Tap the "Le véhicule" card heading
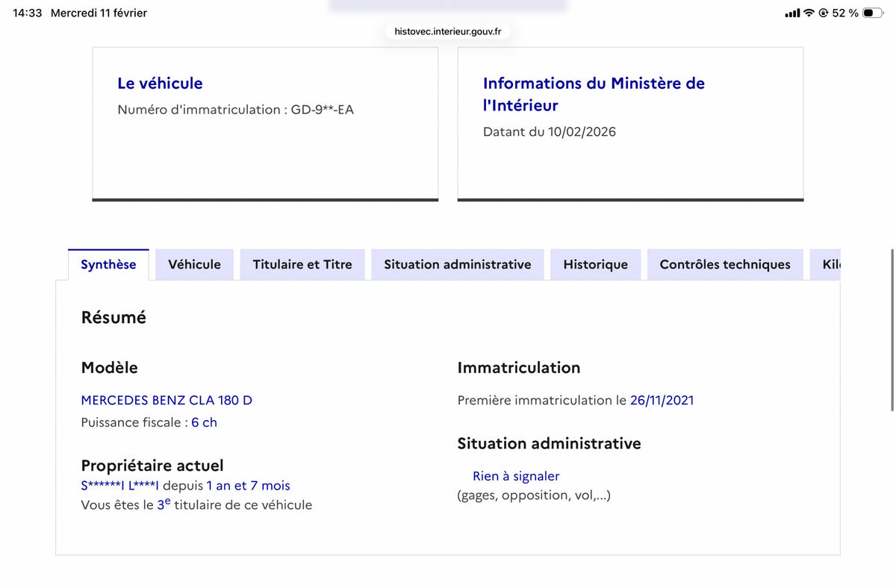This screenshot has height=588, width=896. [160, 83]
